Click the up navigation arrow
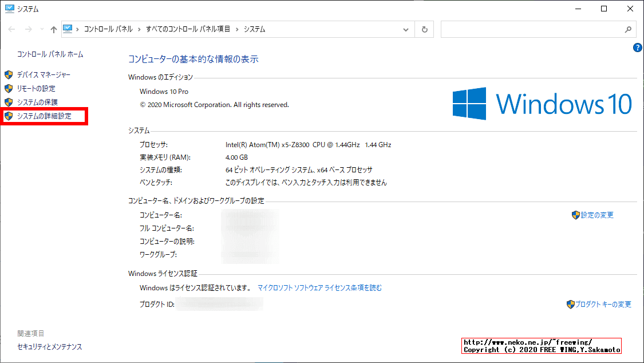Screen dimensions: 644x363 click(53, 29)
